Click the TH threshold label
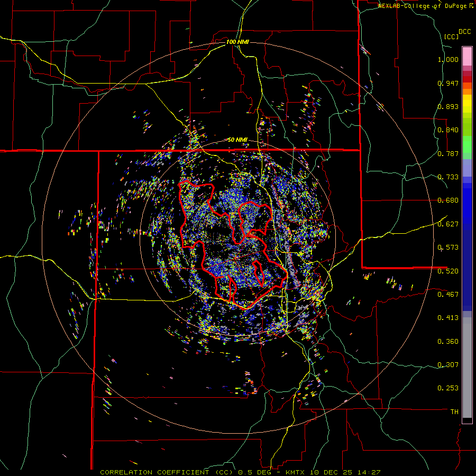The image size is (476, 476). pos(454,412)
